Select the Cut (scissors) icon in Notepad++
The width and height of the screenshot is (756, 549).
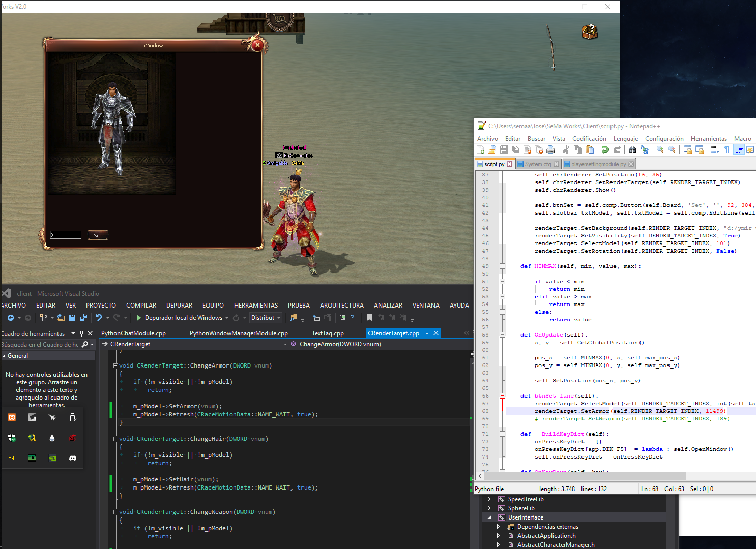tap(566, 149)
